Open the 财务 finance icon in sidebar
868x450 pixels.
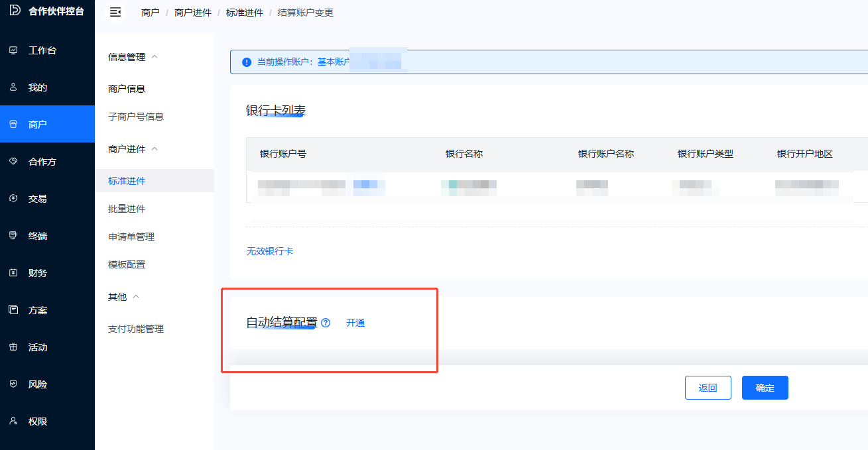13,273
